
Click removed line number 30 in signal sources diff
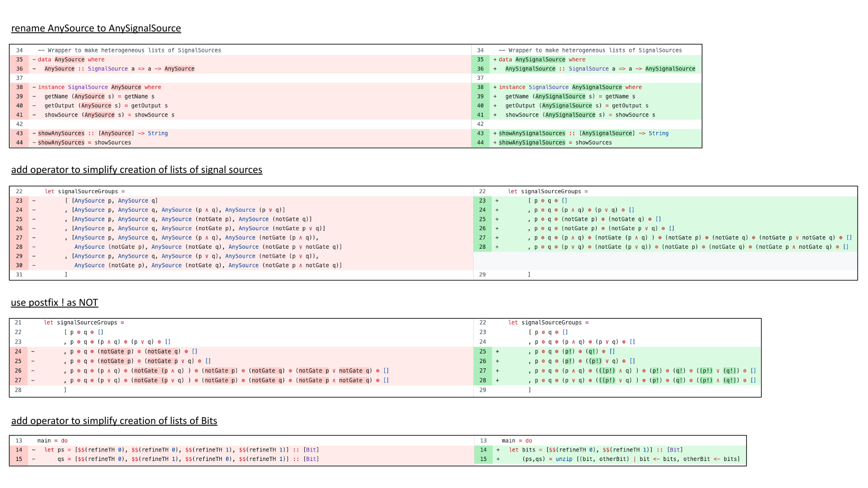[x=19, y=266]
